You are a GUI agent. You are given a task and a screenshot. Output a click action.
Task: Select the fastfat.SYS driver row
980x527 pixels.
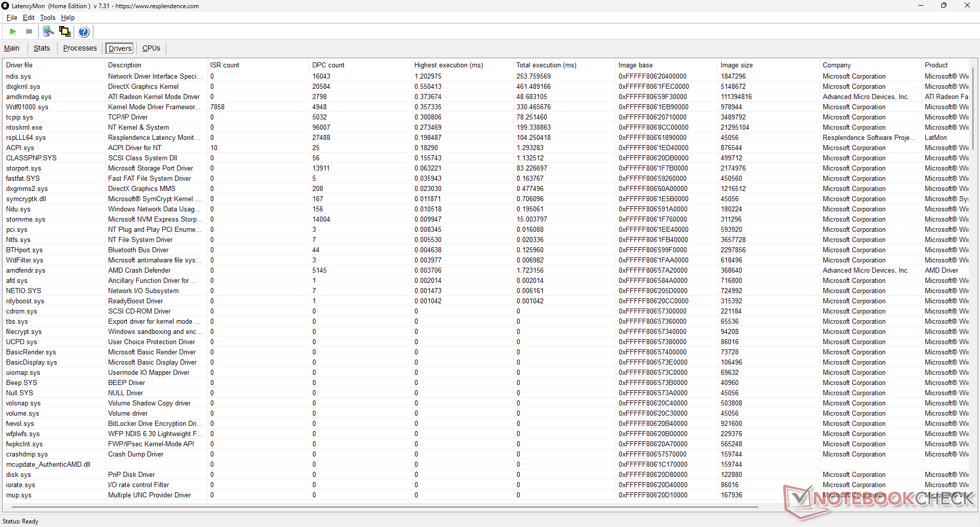[486, 178]
